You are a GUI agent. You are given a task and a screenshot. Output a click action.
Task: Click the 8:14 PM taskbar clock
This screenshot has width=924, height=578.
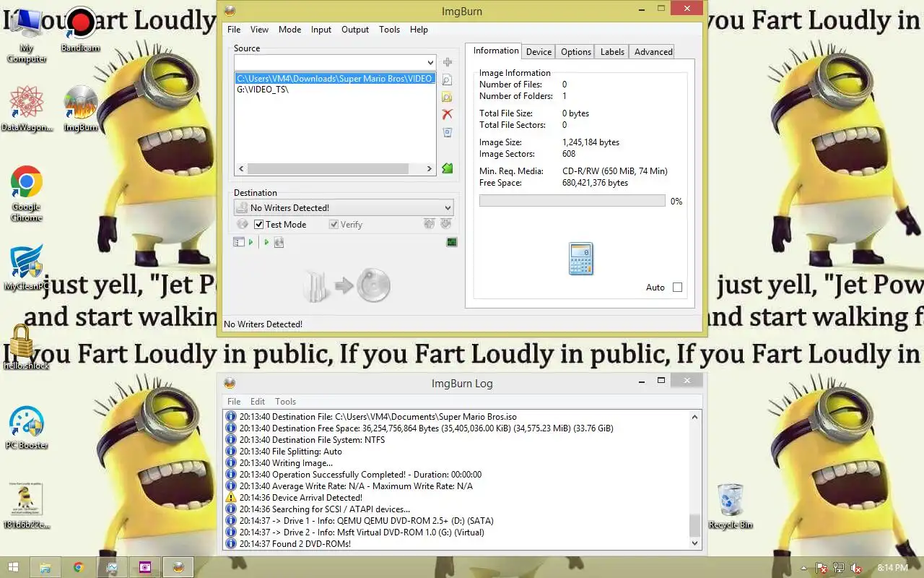tap(893, 568)
